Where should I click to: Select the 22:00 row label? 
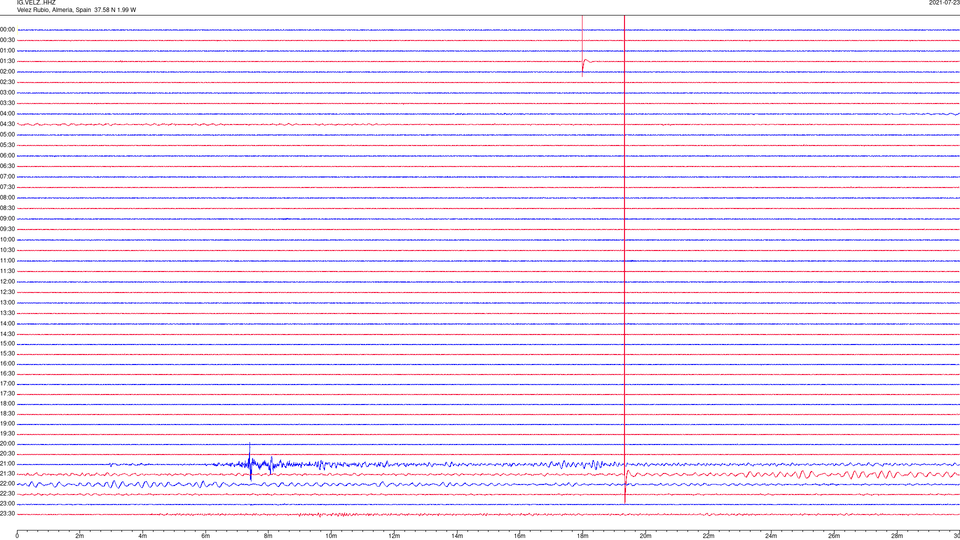pyautogui.click(x=7, y=484)
